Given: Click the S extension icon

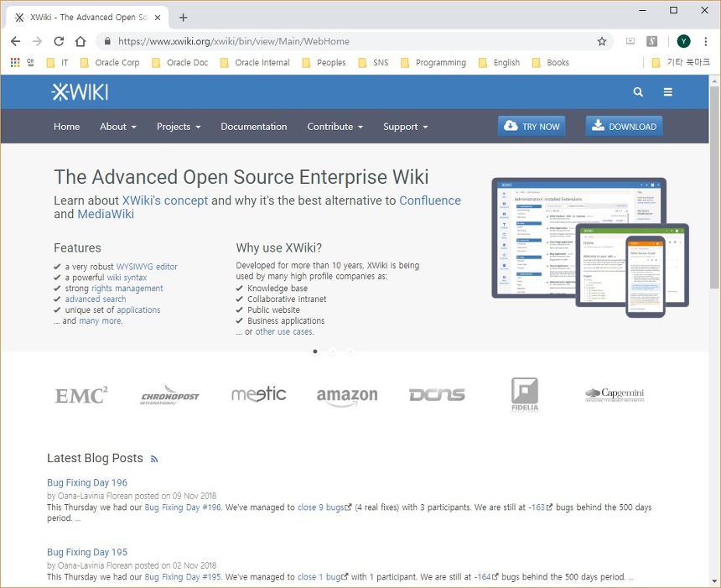Looking at the screenshot, I should (651, 41).
